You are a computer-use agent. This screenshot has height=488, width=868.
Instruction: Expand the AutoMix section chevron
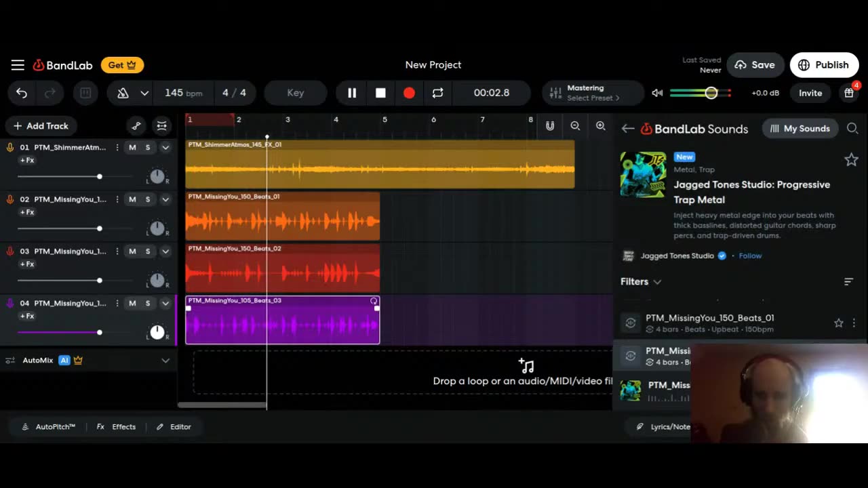[165, 361]
